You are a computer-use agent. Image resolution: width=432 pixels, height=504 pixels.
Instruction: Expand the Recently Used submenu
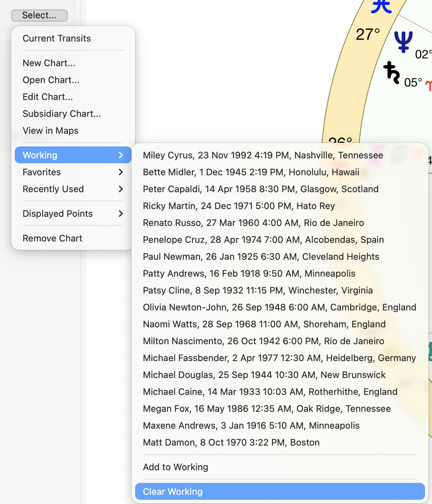click(73, 189)
